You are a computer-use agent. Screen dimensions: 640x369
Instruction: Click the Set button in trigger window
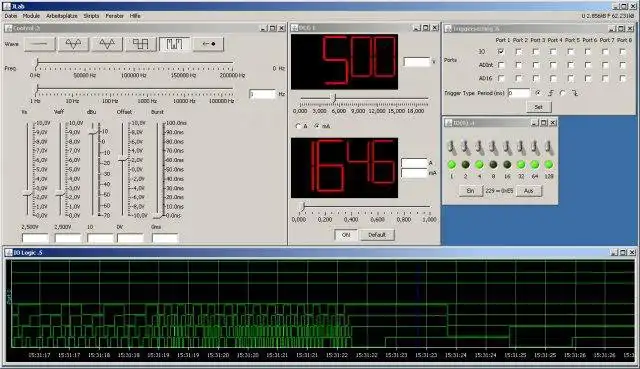coord(538,107)
